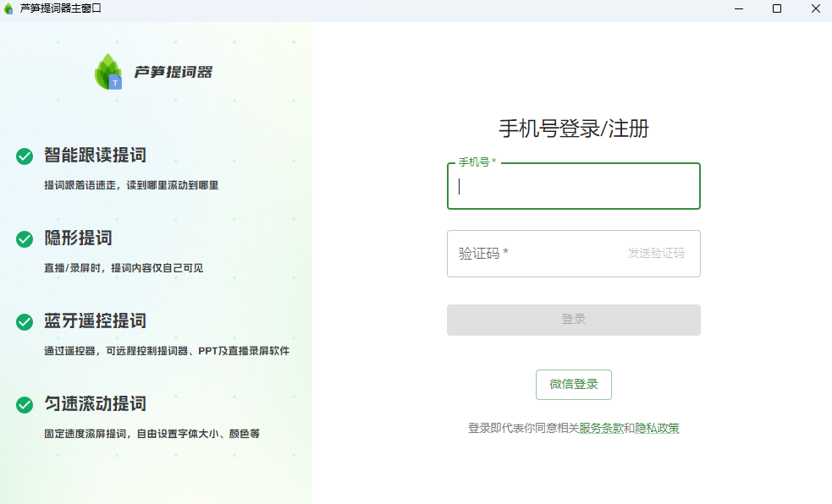Viewport: 832px width, 504px height.
Task: Minimize the 芦笋提词器 window
Action: click(x=738, y=8)
